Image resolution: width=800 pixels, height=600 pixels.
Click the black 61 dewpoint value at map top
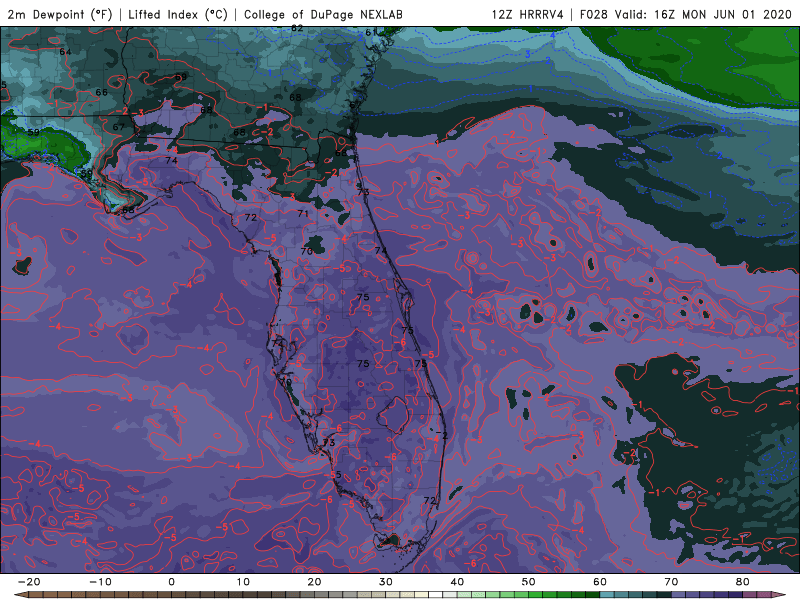(370, 33)
